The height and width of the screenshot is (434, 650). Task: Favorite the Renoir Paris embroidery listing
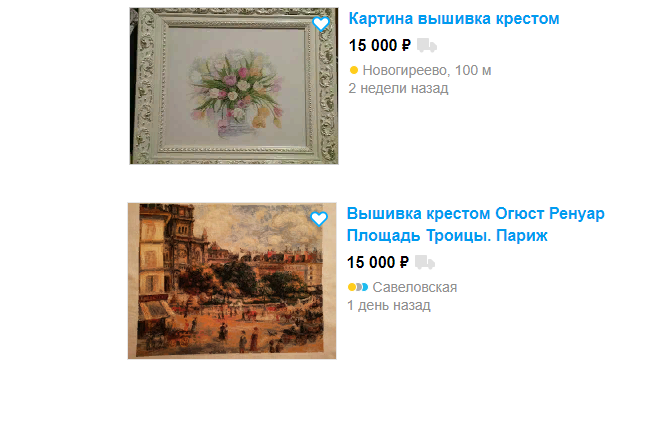coord(319,218)
